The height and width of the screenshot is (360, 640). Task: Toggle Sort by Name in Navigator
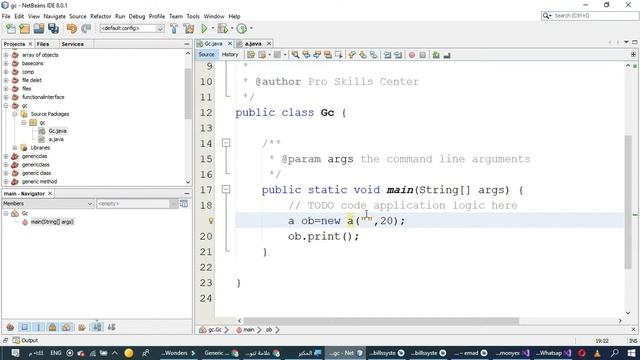[x=97, y=327]
